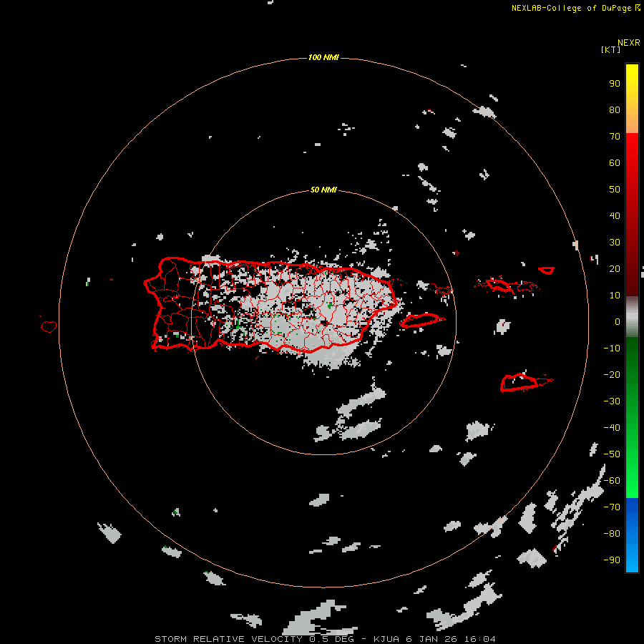Click the -50 value on velocity scale
644x644 pixels.
point(612,454)
